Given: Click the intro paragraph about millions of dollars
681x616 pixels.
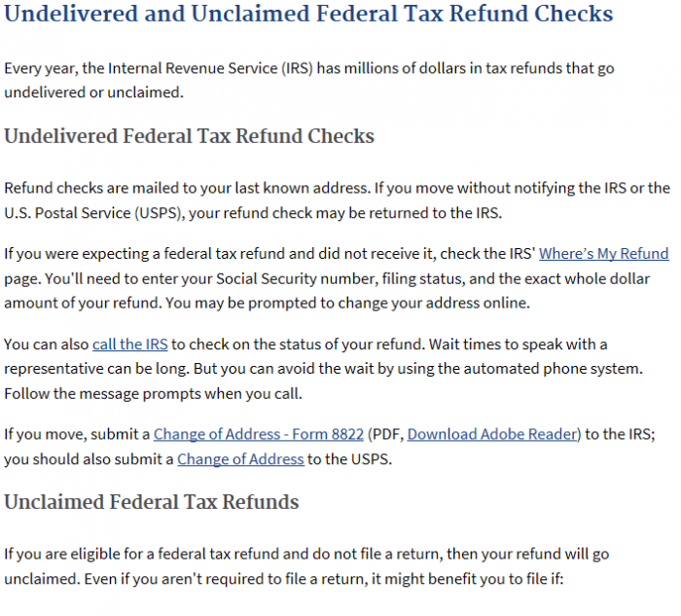Looking at the screenshot, I should [308, 80].
